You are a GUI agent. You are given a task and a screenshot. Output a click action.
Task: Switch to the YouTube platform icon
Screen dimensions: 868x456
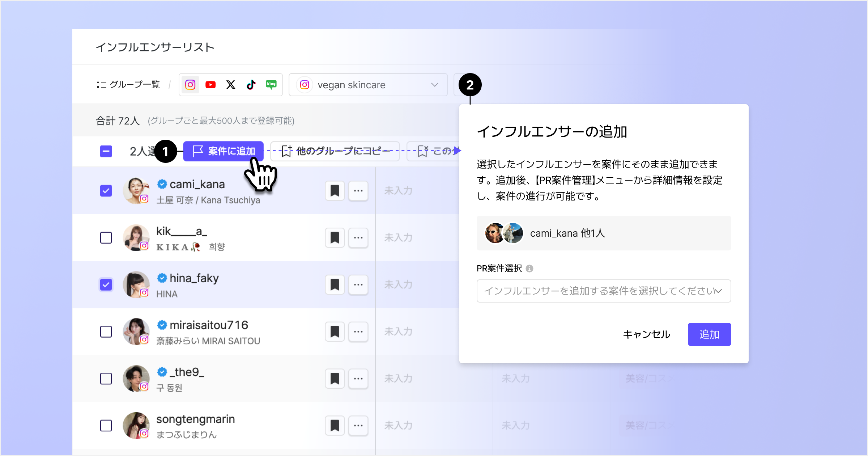pyautogui.click(x=210, y=85)
